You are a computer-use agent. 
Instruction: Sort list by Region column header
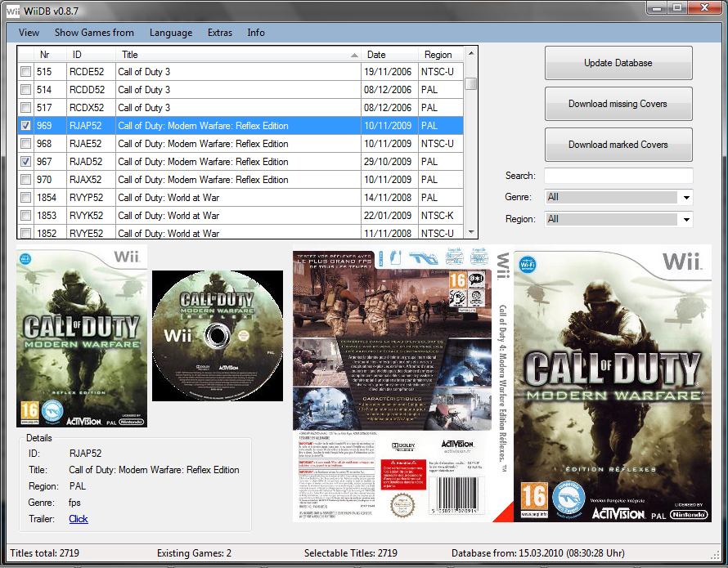(x=441, y=55)
